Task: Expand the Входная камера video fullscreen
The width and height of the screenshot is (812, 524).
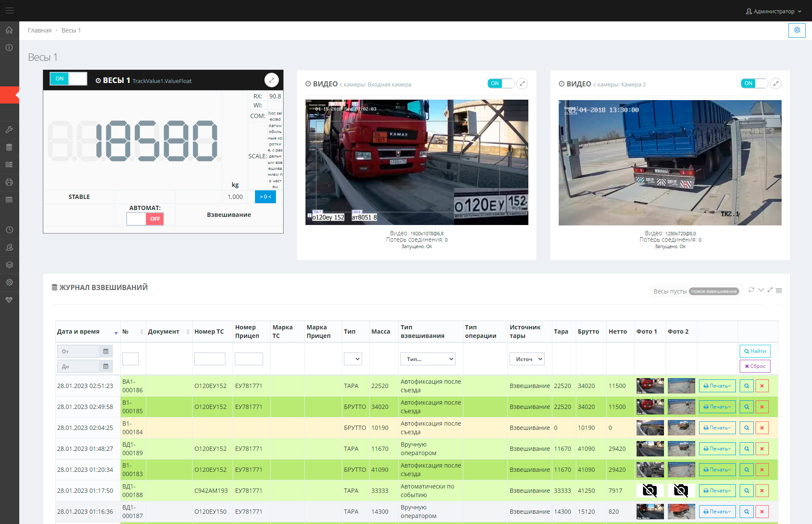Action: click(x=522, y=84)
